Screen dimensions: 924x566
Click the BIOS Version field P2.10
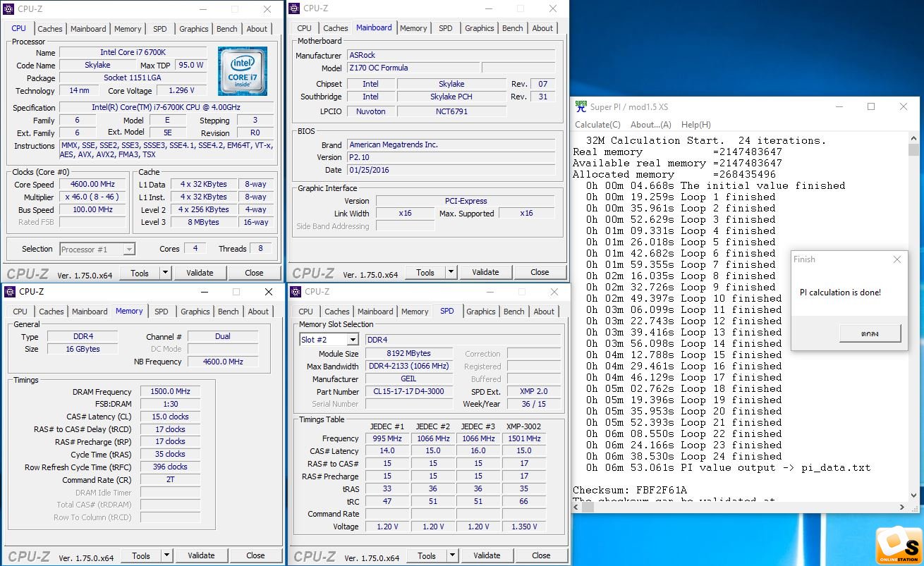pos(451,157)
